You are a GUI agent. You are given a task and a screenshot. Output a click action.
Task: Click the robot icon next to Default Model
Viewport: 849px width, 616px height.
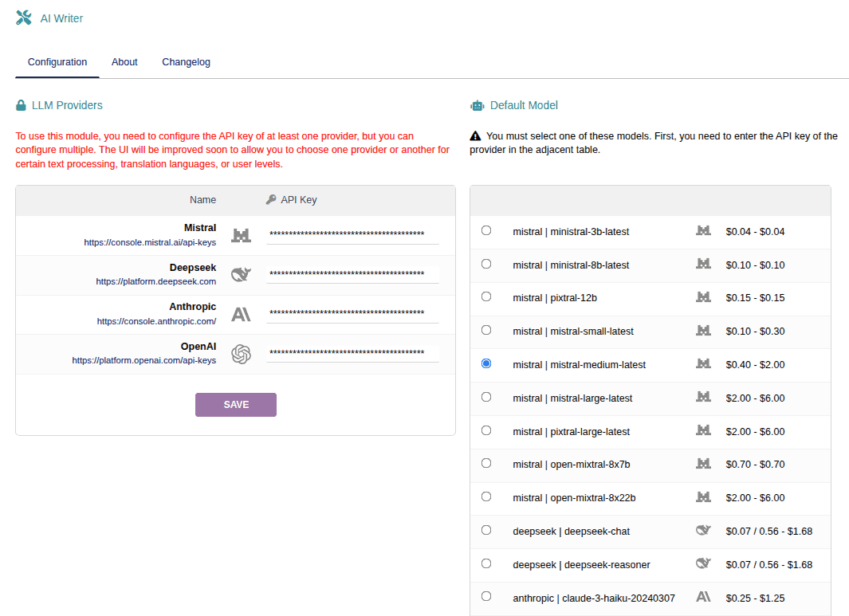478,105
